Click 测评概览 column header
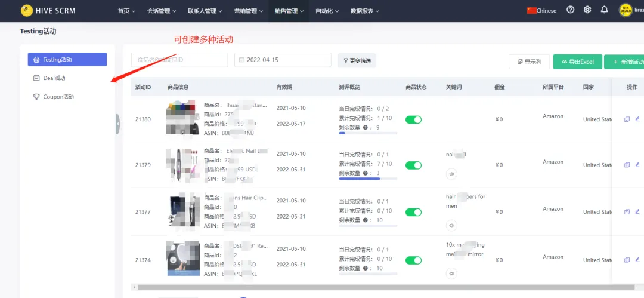The height and width of the screenshot is (298, 644). pyautogui.click(x=349, y=87)
